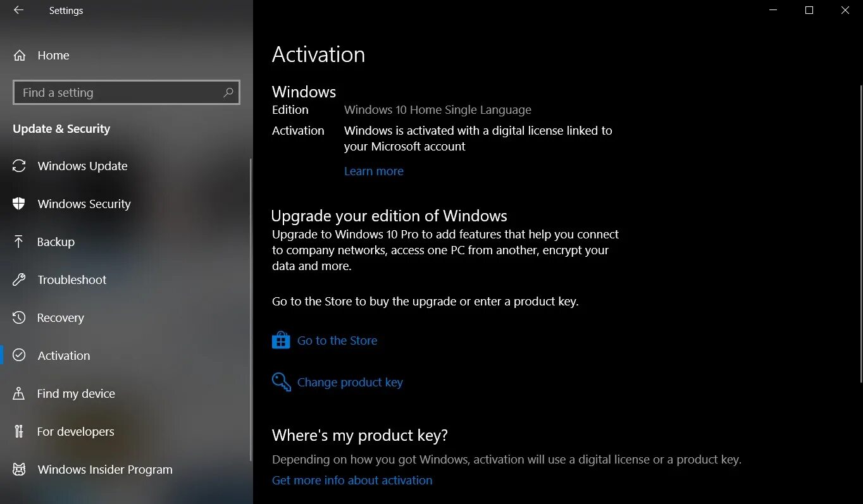Image resolution: width=863 pixels, height=504 pixels.
Task: Maximize the Settings window
Action: click(x=809, y=10)
